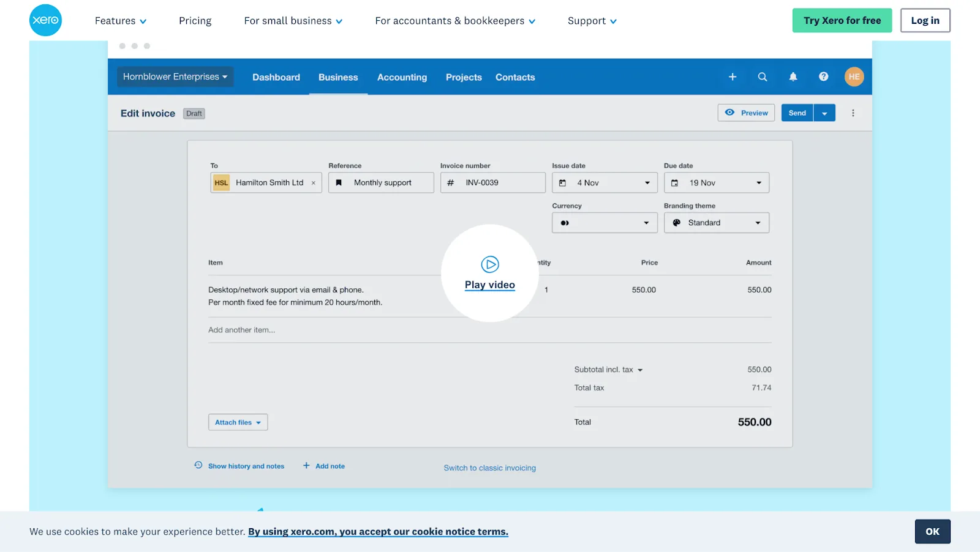The height and width of the screenshot is (552, 980).
Task: Open the notifications bell icon
Action: pyautogui.click(x=793, y=76)
